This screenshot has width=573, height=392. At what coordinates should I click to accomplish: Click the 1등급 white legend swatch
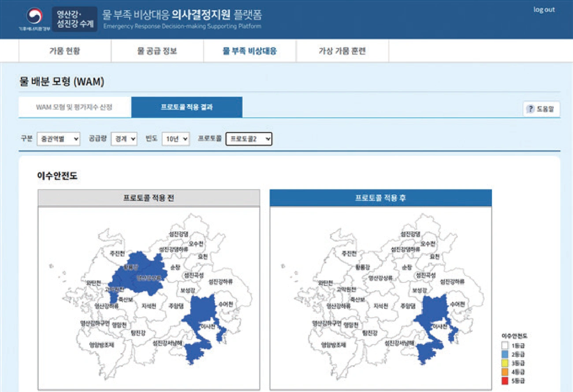pyautogui.click(x=506, y=345)
